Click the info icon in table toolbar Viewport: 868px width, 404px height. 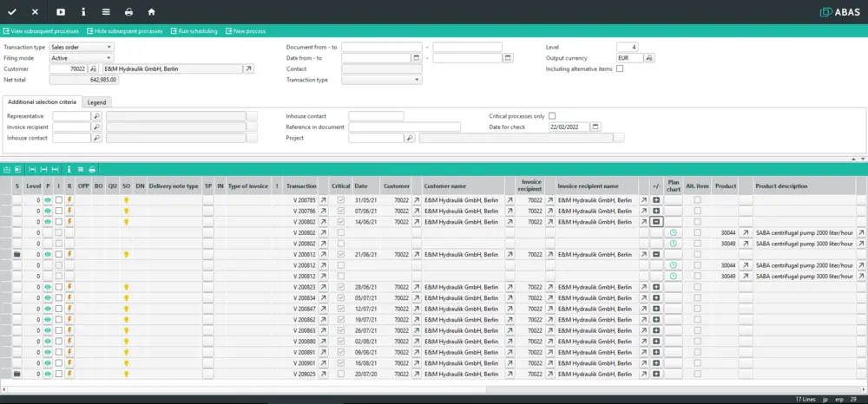tap(69, 169)
